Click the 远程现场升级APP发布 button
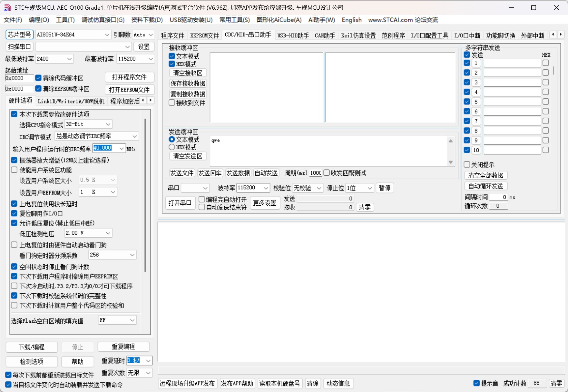 tap(187, 383)
